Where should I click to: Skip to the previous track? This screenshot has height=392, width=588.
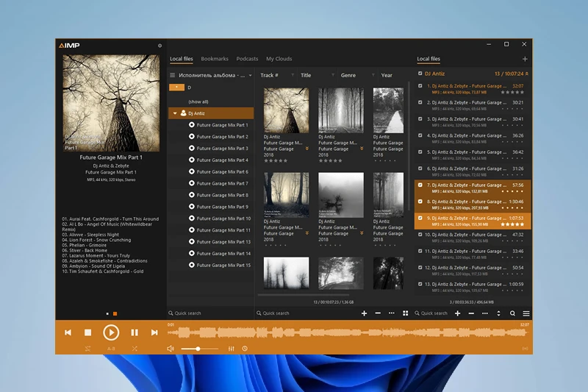pos(68,332)
